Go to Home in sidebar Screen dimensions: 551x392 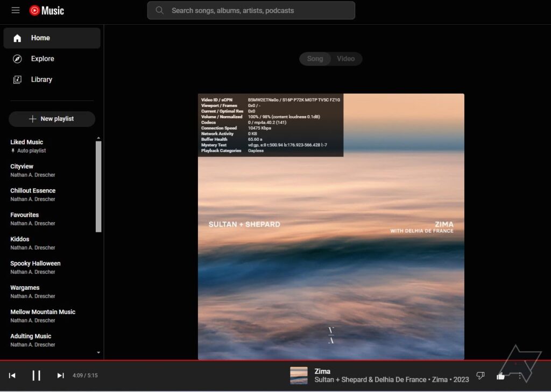click(52, 38)
